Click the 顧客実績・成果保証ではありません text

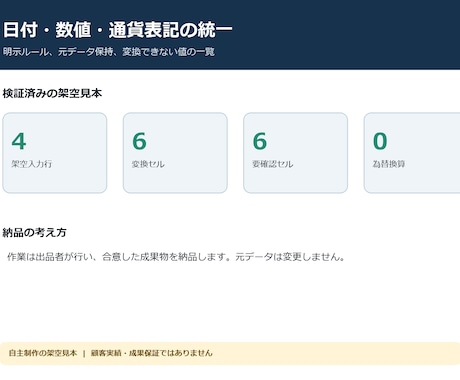coord(152,353)
